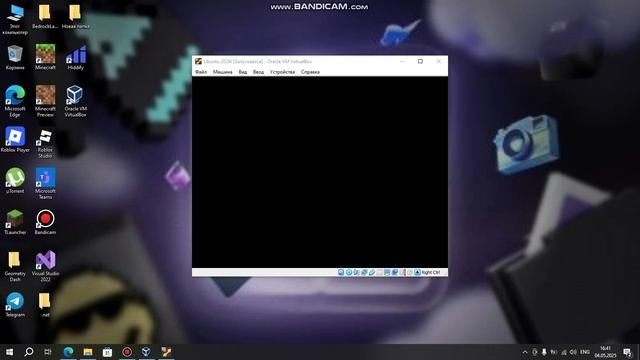The width and height of the screenshot is (640, 360).
Task: Select the Minecraft Preview desktop shortcut
Action: click(45, 101)
